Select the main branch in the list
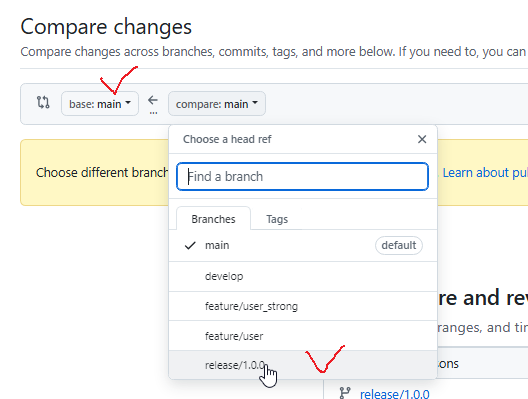This screenshot has height=399, width=528. pyautogui.click(x=303, y=245)
